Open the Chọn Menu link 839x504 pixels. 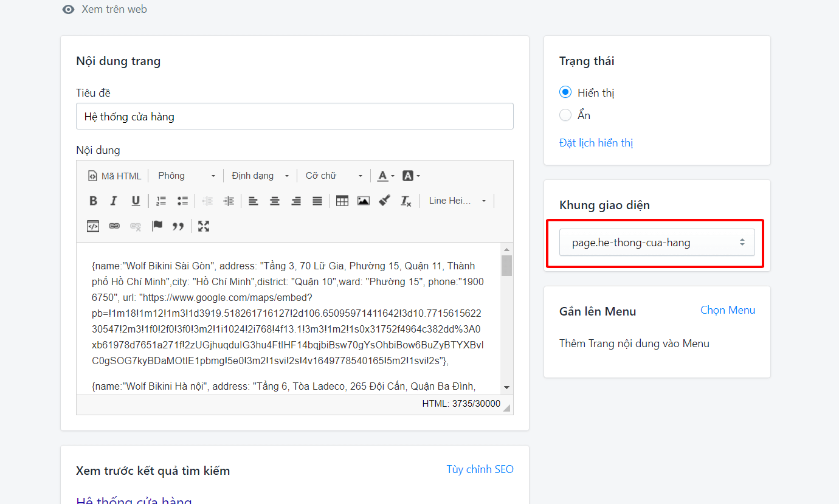point(728,310)
